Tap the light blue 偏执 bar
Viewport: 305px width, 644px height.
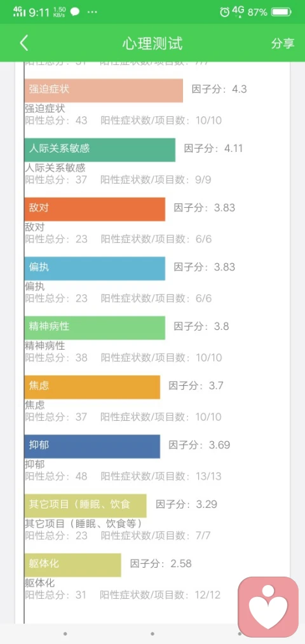point(95,269)
